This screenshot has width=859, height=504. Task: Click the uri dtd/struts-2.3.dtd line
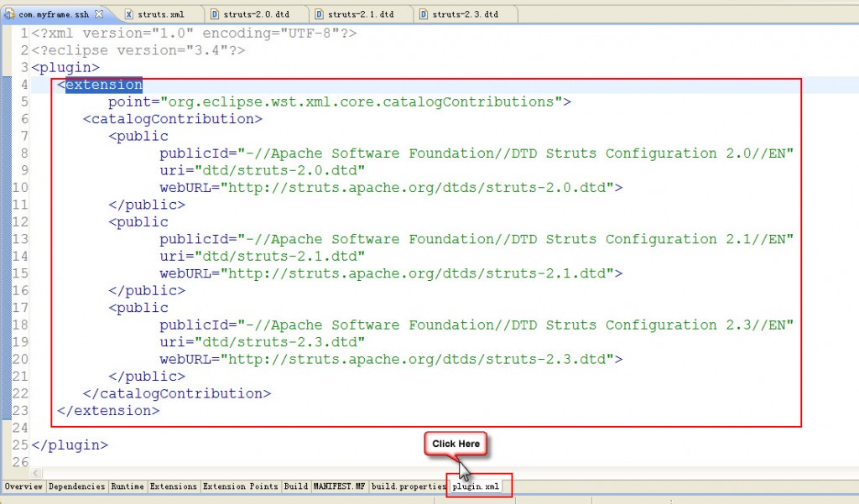263,342
